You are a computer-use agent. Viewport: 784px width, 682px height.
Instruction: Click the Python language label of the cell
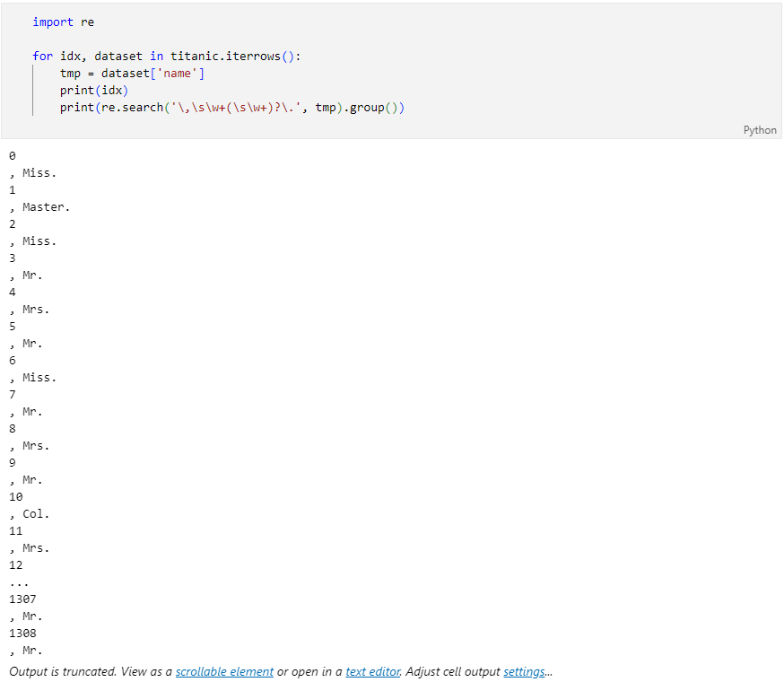[760, 130]
